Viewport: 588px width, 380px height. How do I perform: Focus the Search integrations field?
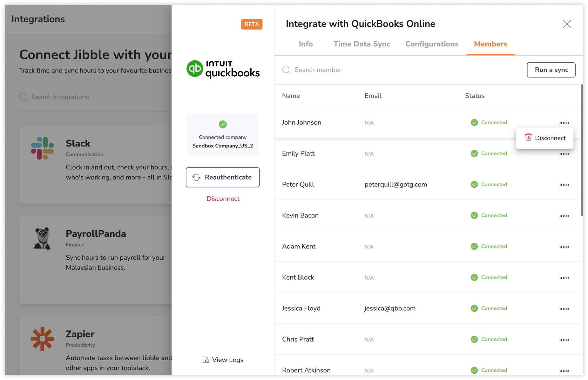click(x=95, y=97)
